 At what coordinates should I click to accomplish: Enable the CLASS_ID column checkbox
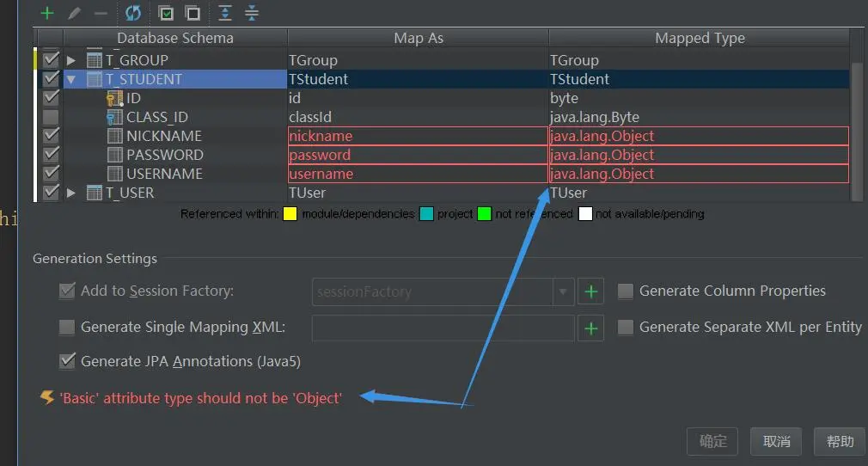pyautogui.click(x=51, y=117)
